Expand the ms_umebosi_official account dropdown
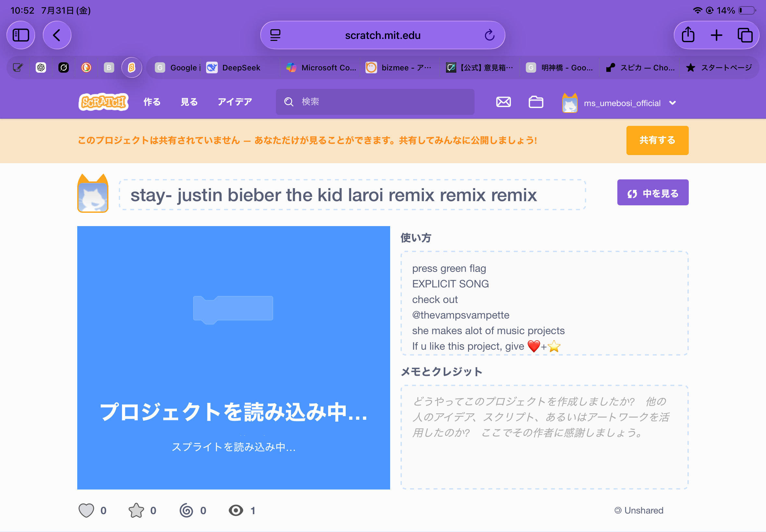Screen dimensions: 766x532 tap(619, 103)
